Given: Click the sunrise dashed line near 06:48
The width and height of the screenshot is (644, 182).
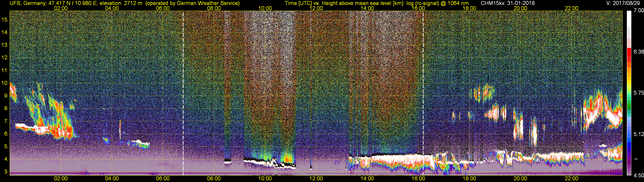Looking at the screenshot, I should pos(183,93).
